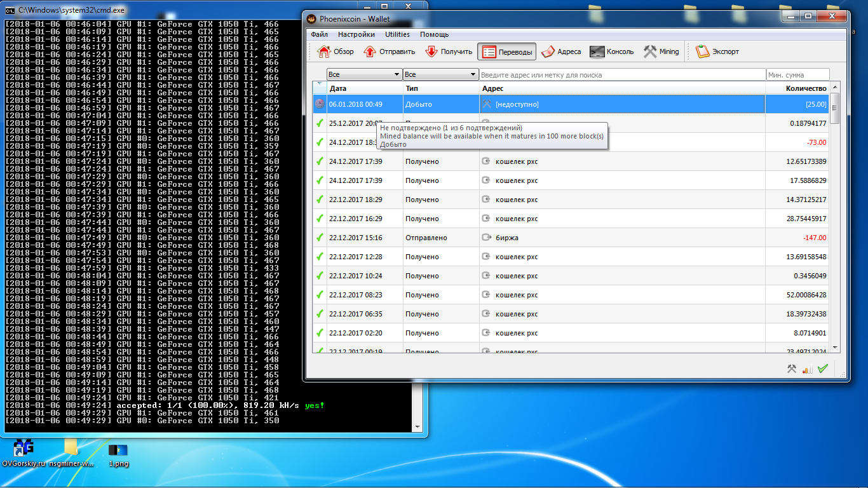Click the Отправлено type cell at 22.12.2017 15:16
868x488 pixels.
[441, 238]
